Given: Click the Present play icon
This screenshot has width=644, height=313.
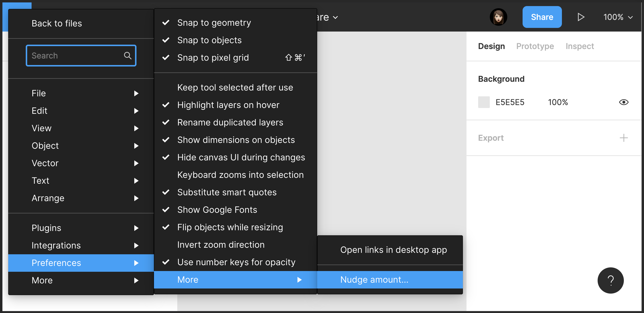Looking at the screenshot, I should (x=581, y=17).
